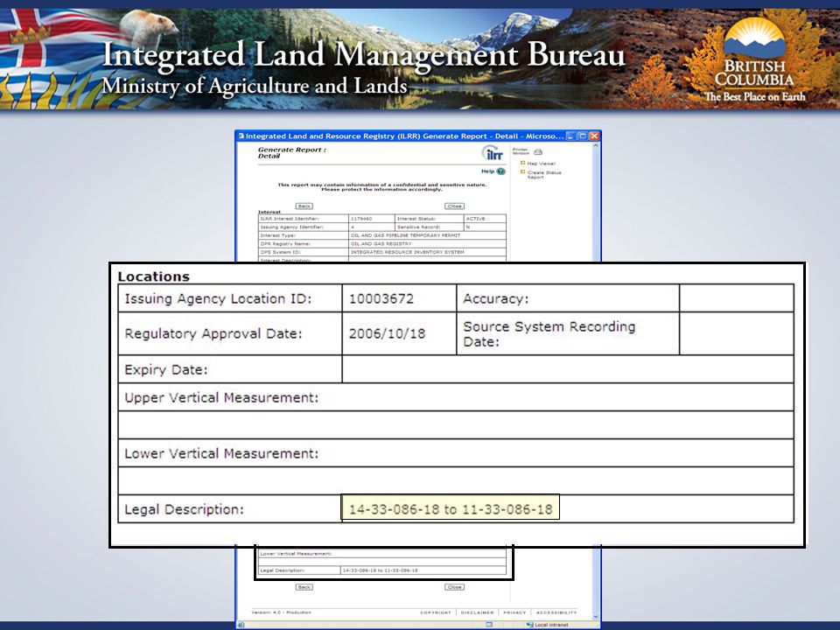This screenshot has height=630, width=840.
Task: Select the OPR Registry Name value OIL AND GAS REGISTRY
Action: click(x=381, y=244)
